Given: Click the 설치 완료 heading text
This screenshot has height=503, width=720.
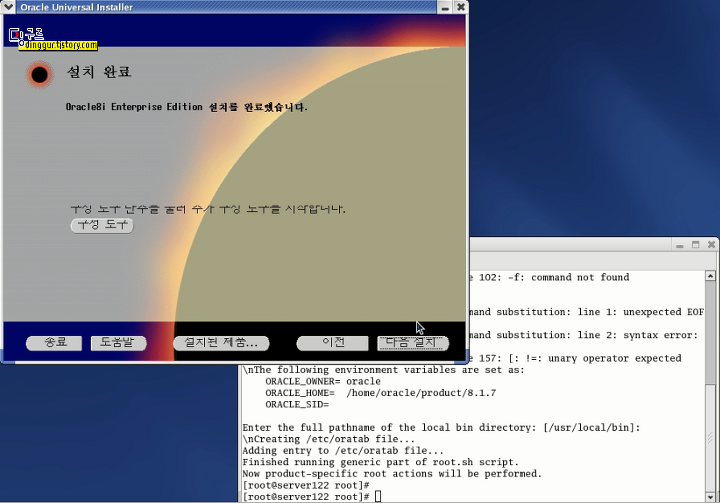Looking at the screenshot, I should (x=99, y=72).
